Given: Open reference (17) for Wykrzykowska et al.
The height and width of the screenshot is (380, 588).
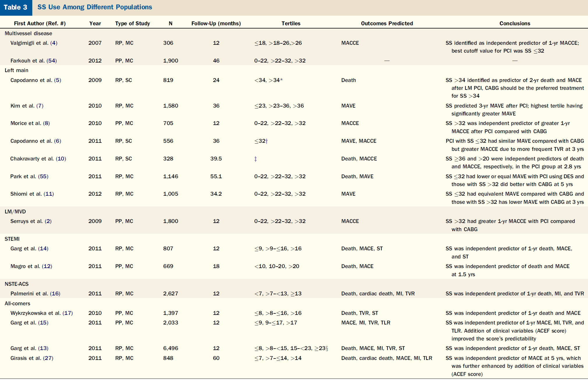Looking at the screenshot, I should [67, 313].
